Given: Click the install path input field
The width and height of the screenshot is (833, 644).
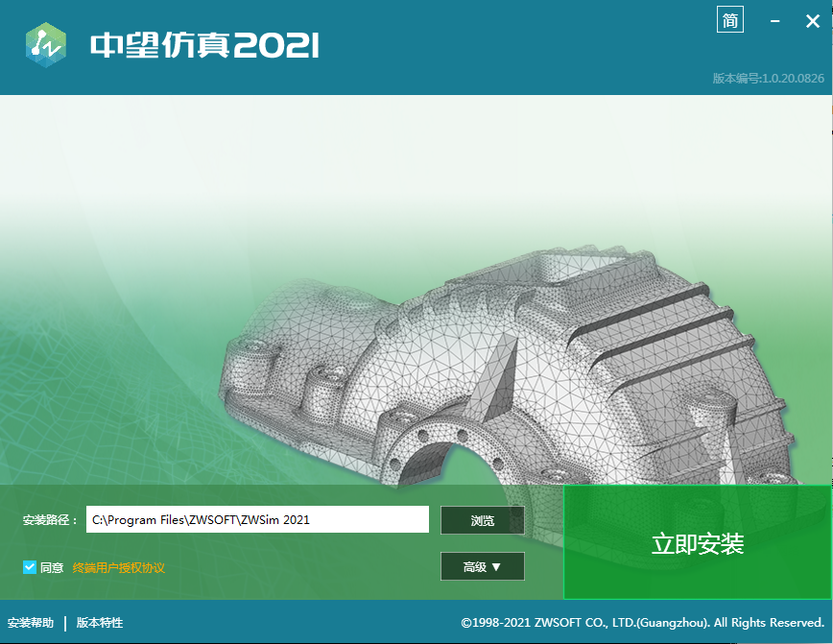Looking at the screenshot, I should pos(257,519).
